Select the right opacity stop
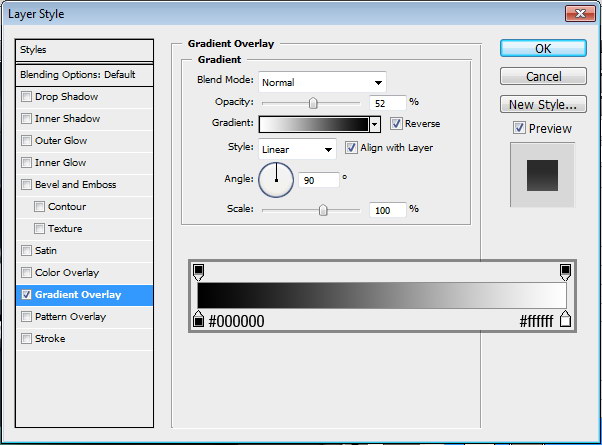The width and height of the screenshot is (602, 445). (565, 272)
